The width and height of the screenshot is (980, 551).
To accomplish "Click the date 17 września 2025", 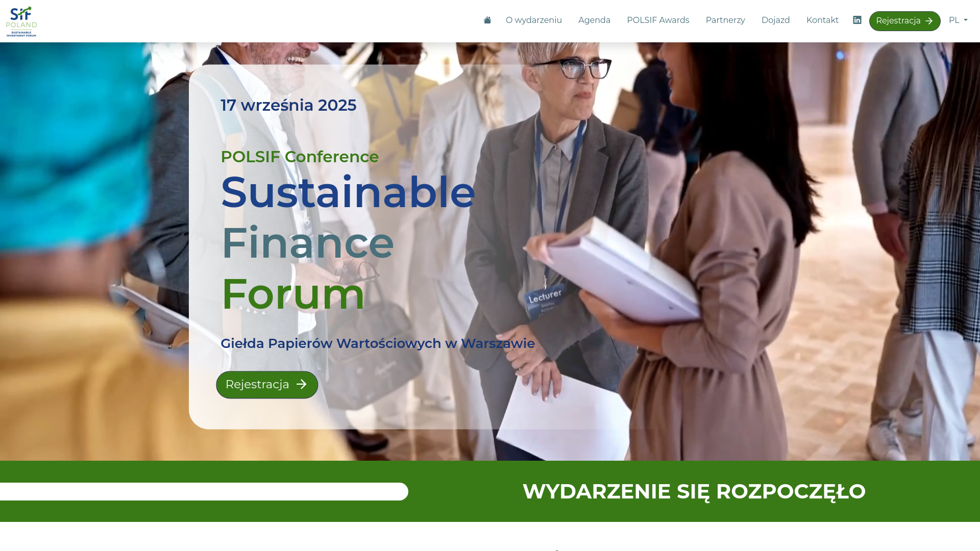I will pos(288,105).
